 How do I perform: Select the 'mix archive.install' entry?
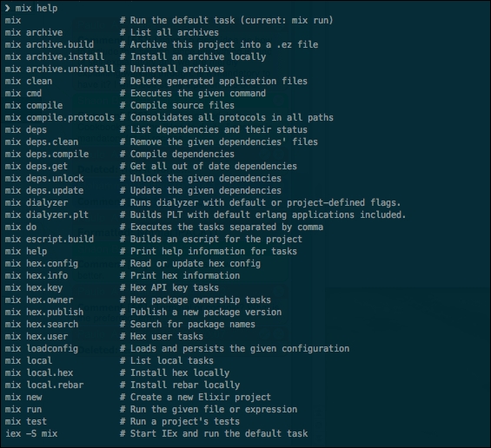55,57
